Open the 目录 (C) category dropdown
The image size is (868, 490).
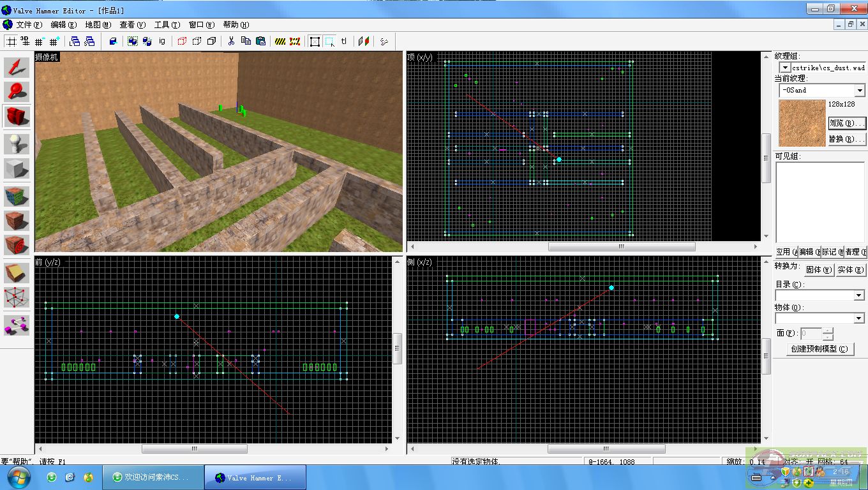(x=858, y=295)
